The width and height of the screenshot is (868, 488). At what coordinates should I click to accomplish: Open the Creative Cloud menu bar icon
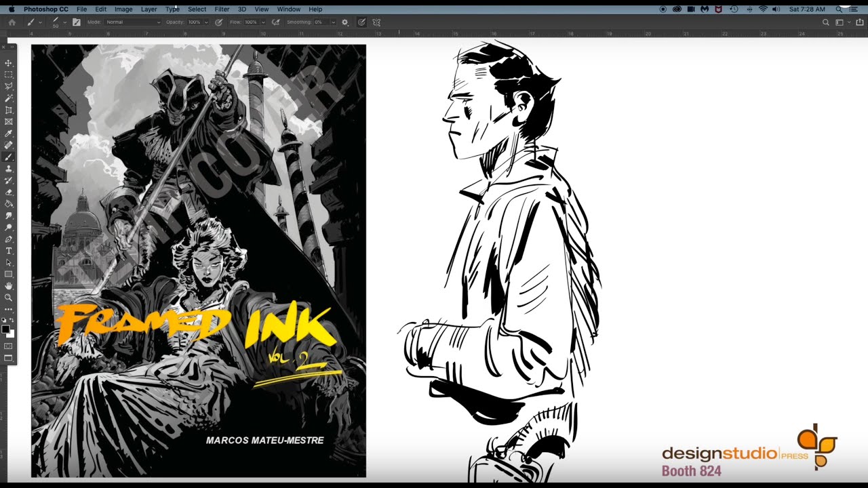pyautogui.click(x=677, y=9)
